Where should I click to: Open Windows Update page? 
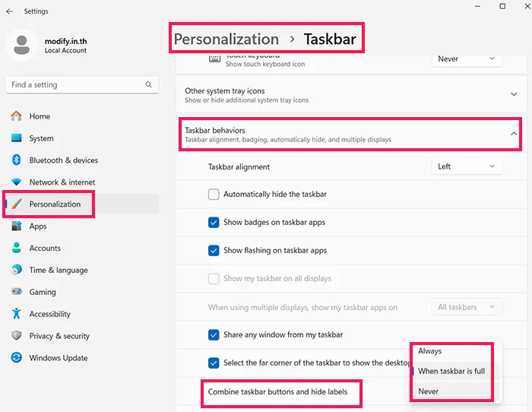(59, 358)
